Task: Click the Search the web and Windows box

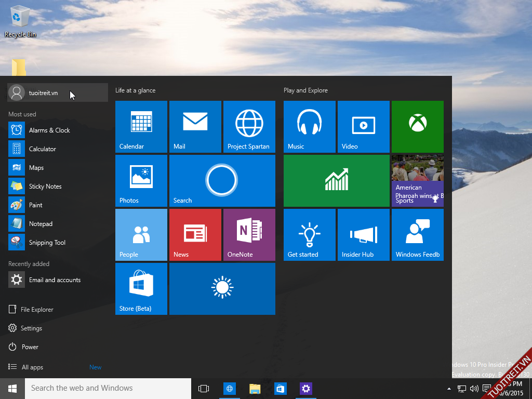Action: click(x=108, y=389)
